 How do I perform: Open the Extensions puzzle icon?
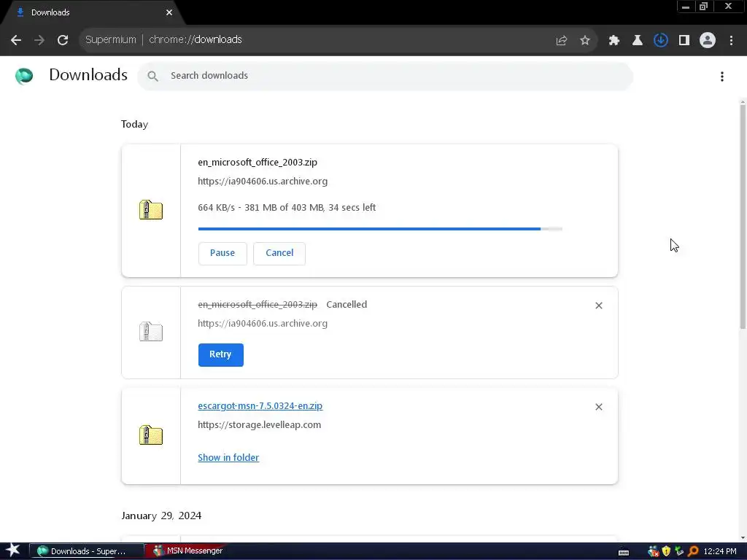click(x=614, y=41)
